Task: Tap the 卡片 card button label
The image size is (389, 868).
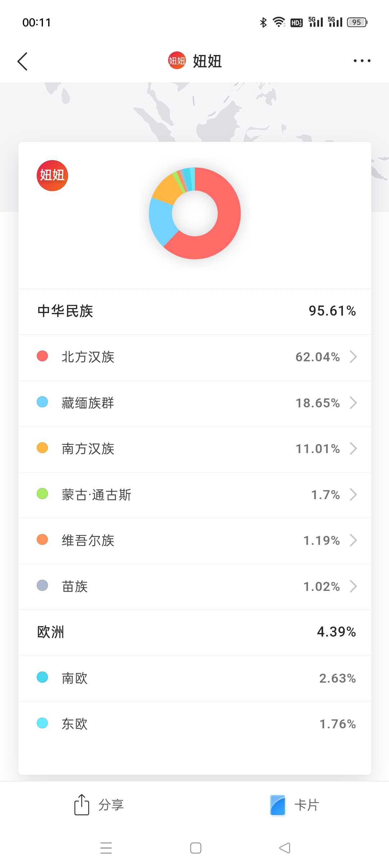Action: [x=307, y=805]
